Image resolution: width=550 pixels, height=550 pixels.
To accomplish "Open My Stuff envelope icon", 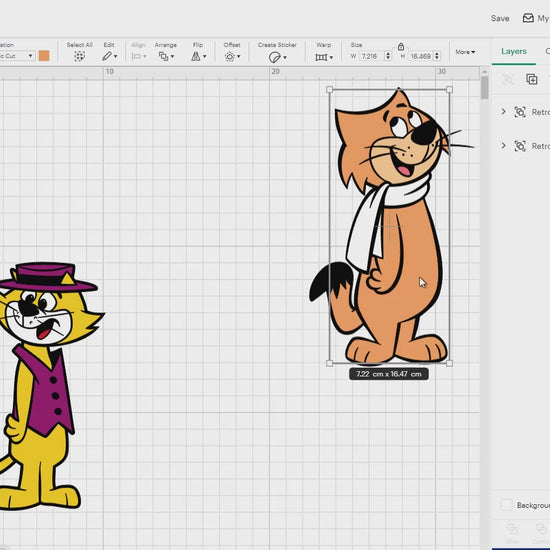I will [528, 18].
